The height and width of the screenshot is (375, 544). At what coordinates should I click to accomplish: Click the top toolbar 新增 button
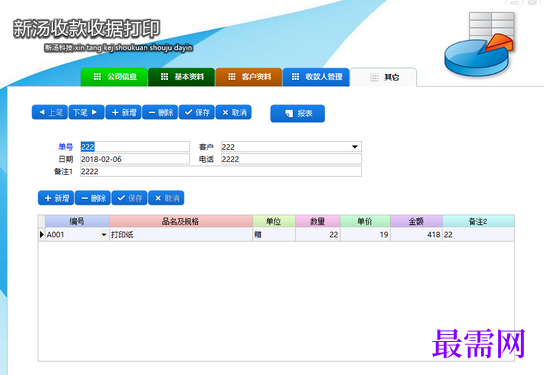tap(123, 112)
